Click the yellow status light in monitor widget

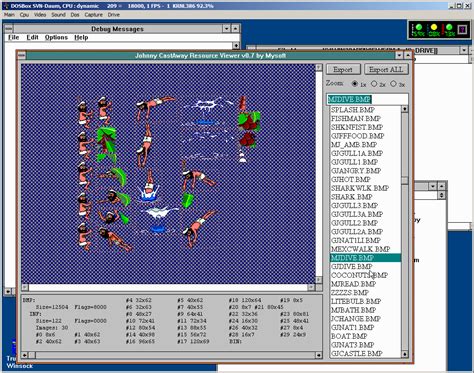coord(434,27)
